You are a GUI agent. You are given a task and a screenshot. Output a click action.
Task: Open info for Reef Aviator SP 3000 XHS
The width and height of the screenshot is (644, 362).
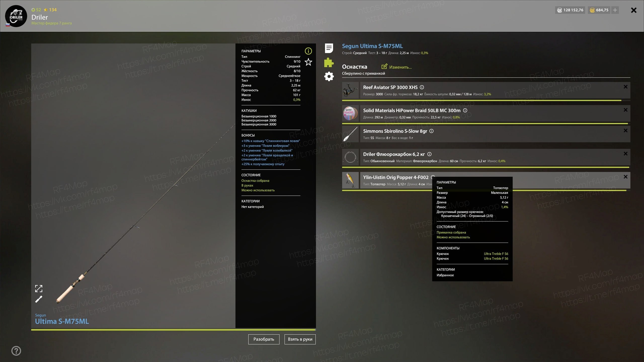(x=422, y=87)
